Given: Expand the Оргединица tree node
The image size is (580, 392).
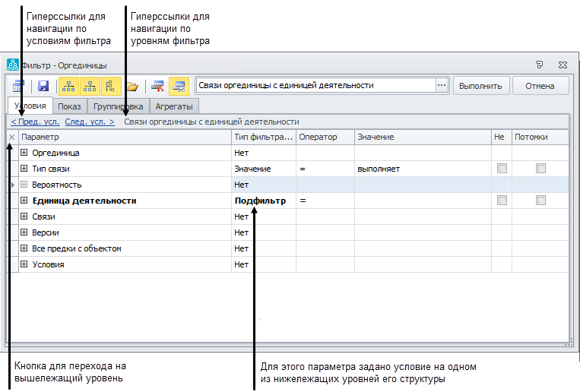Looking at the screenshot, I should click(x=24, y=153).
